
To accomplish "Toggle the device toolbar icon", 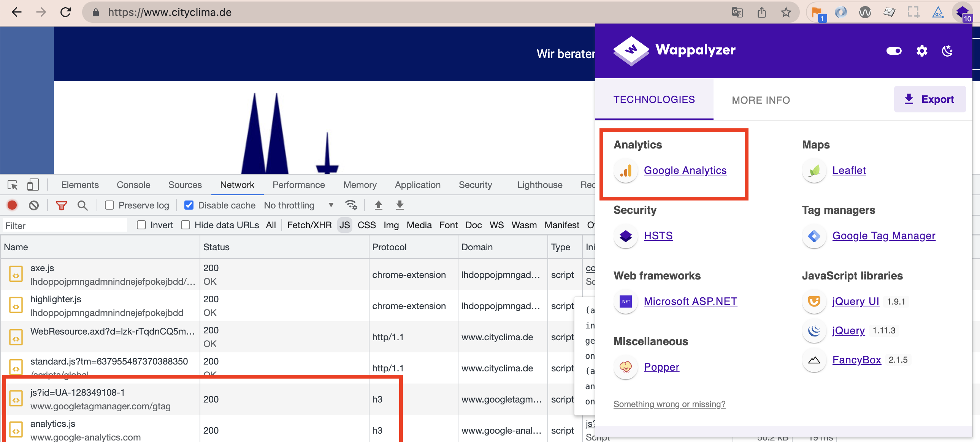I will (33, 185).
